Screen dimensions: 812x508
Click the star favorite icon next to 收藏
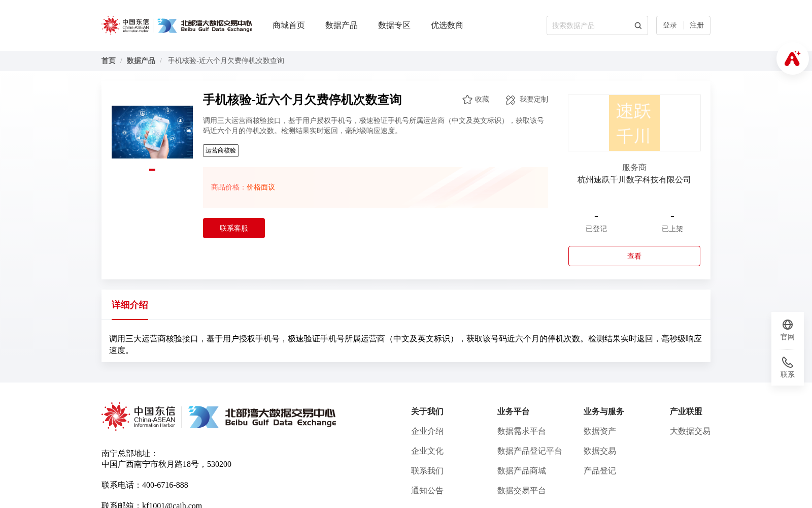point(467,100)
